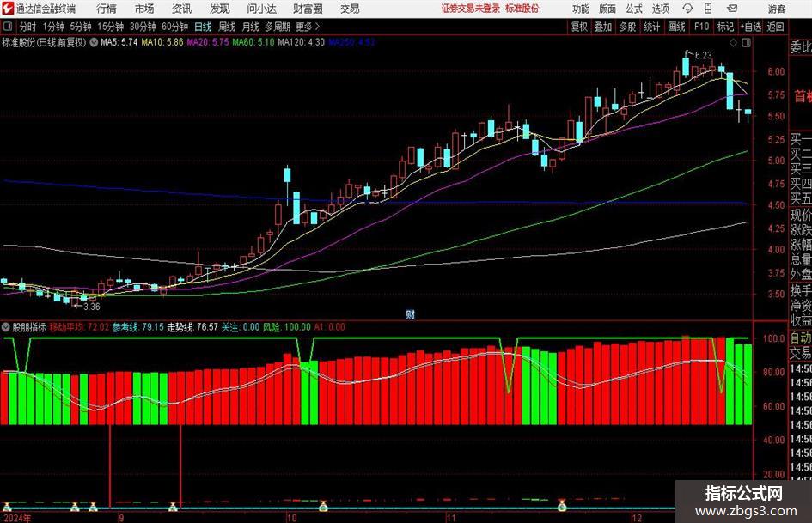The width and height of the screenshot is (812, 523).
Task: Click the 6.23 high price label
Action: (703, 56)
